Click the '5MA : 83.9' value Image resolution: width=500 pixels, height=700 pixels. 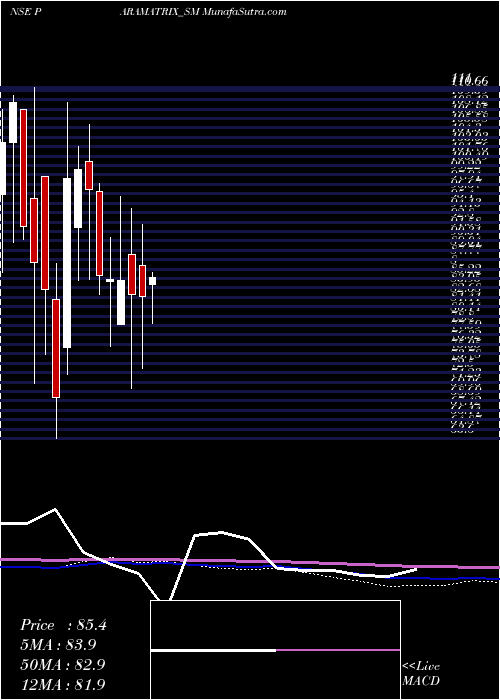coord(58,645)
